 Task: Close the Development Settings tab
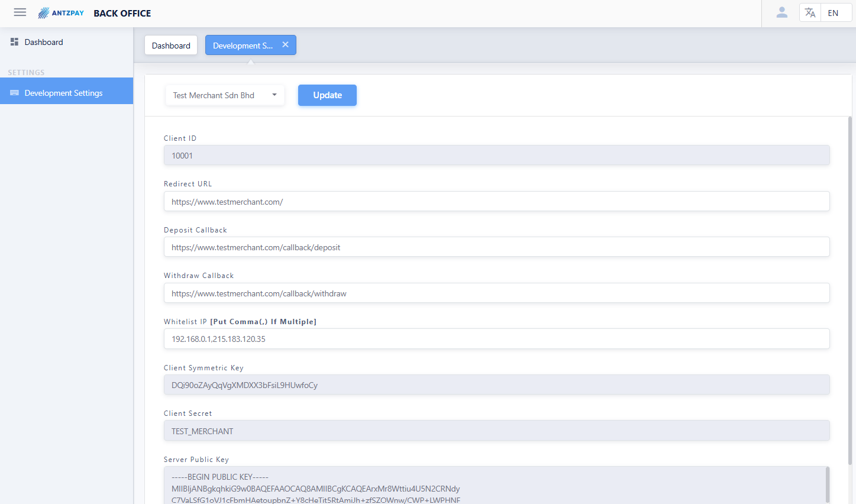(285, 45)
